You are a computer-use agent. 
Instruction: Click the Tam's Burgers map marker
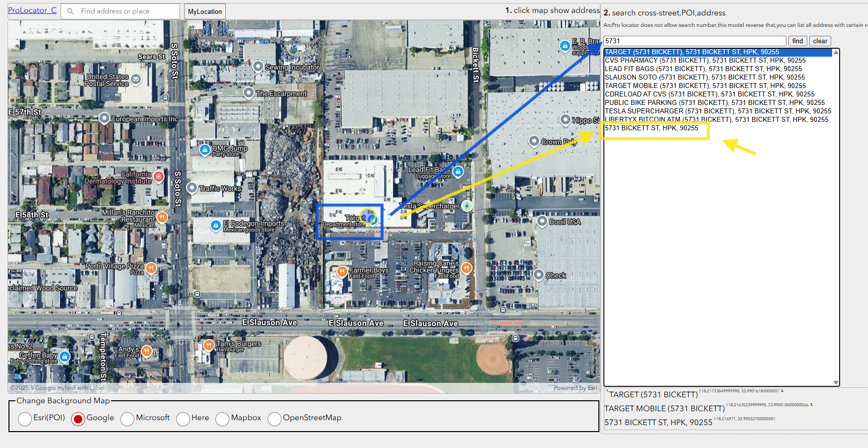(x=208, y=345)
